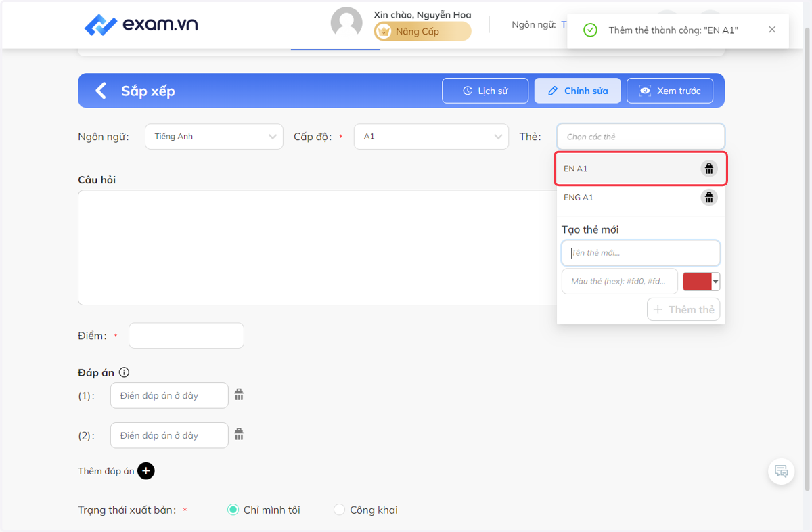Add an answer with the plus icon

[x=146, y=471]
